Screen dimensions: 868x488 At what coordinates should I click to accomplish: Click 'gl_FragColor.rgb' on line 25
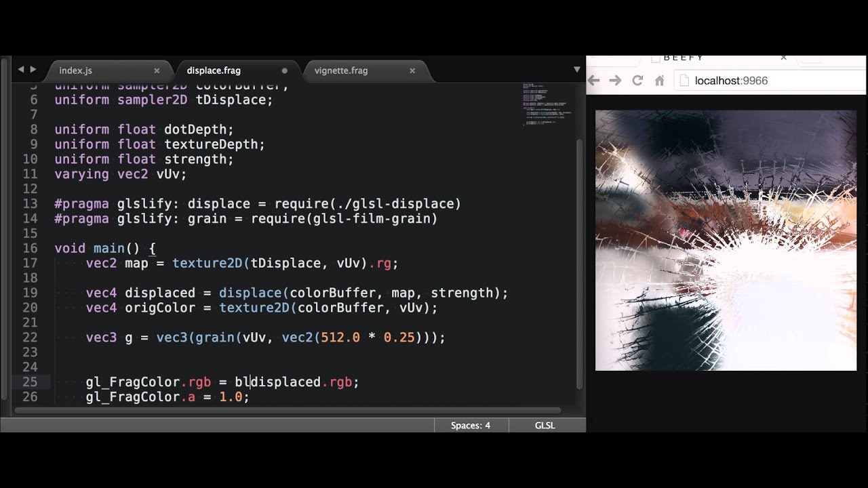pyautogui.click(x=148, y=382)
